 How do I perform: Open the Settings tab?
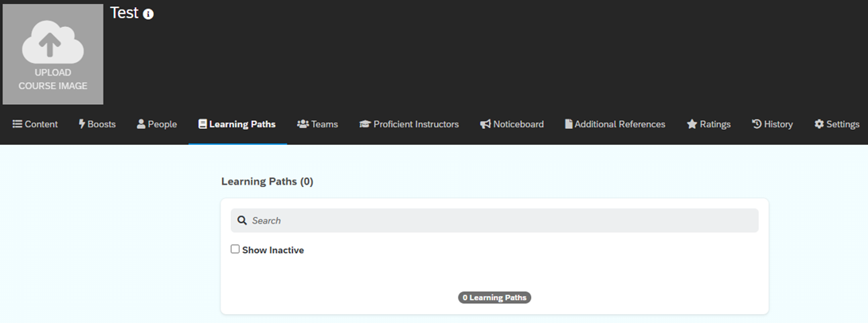[x=836, y=124]
